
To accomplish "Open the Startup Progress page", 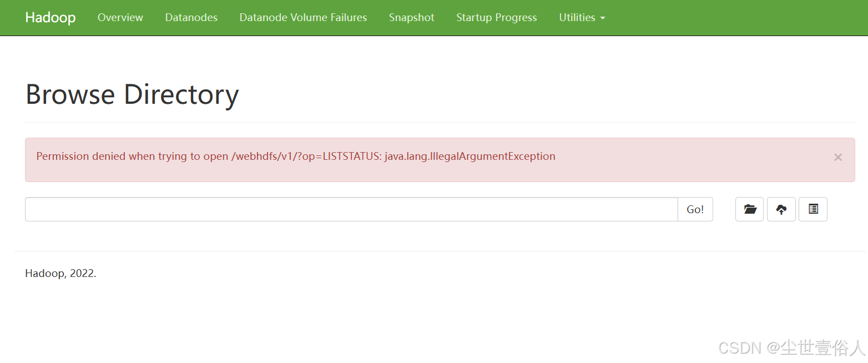I will coord(497,18).
